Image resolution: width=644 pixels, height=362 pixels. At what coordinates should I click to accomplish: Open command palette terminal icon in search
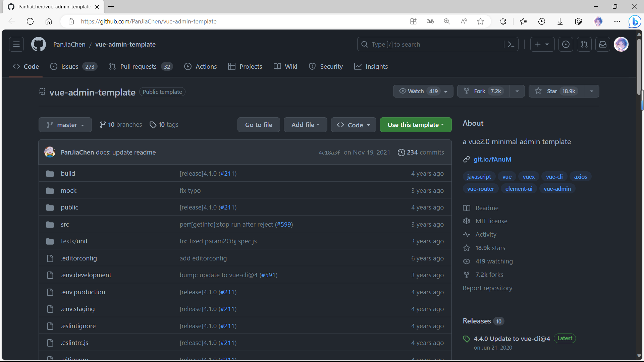[x=511, y=44]
